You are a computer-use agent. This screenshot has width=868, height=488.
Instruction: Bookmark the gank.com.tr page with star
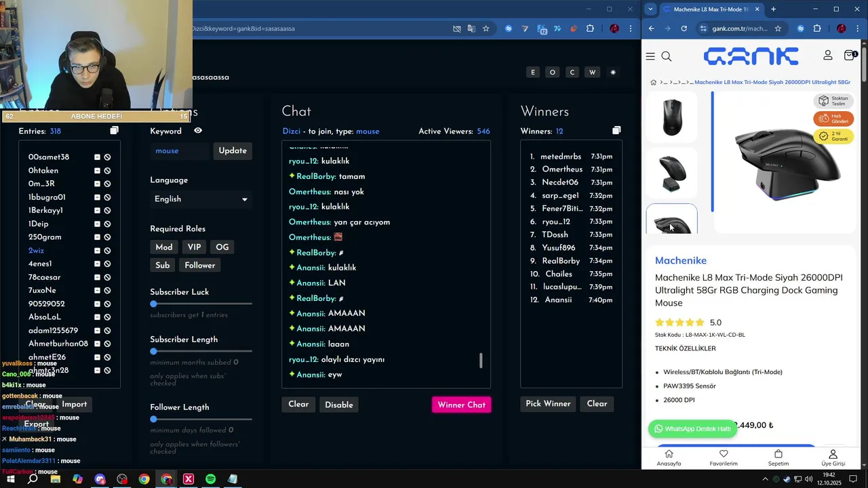[x=778, y=28]
